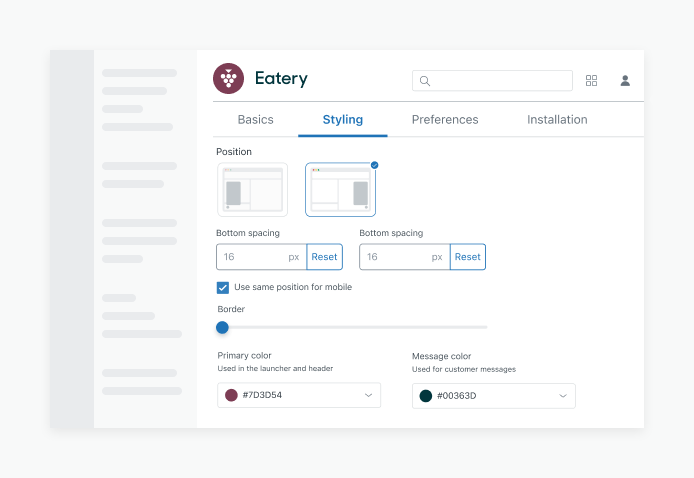Viewport: 694px width, 478px height.
Task: Open the Primary color #7D3D54 dropdown
Action: [x=299, y=395]
